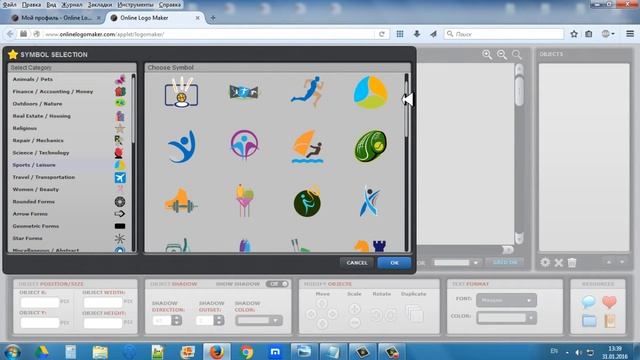Open the Font dropdown

point(507,300)
